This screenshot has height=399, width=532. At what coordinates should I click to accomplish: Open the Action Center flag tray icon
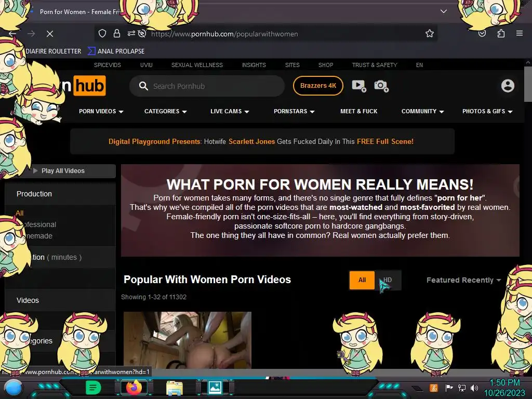tap(449, 388)
